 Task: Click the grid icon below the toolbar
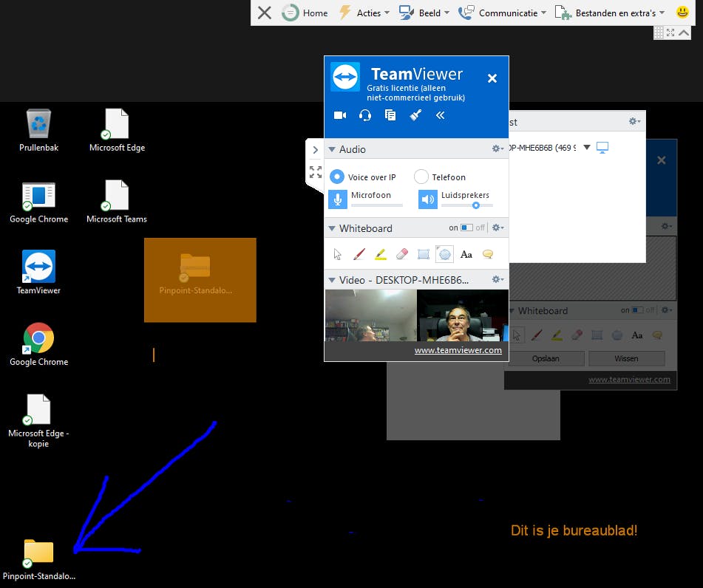click(x=659, y=33)
